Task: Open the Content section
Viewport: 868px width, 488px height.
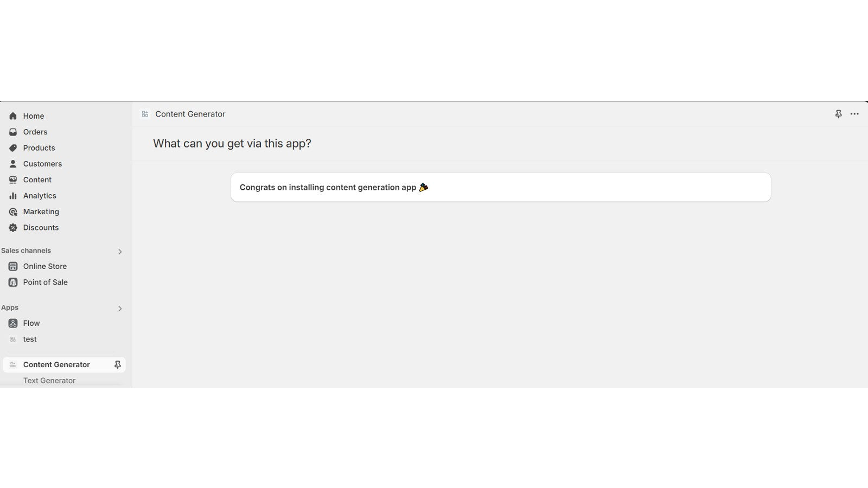Action: click(37, 179)
